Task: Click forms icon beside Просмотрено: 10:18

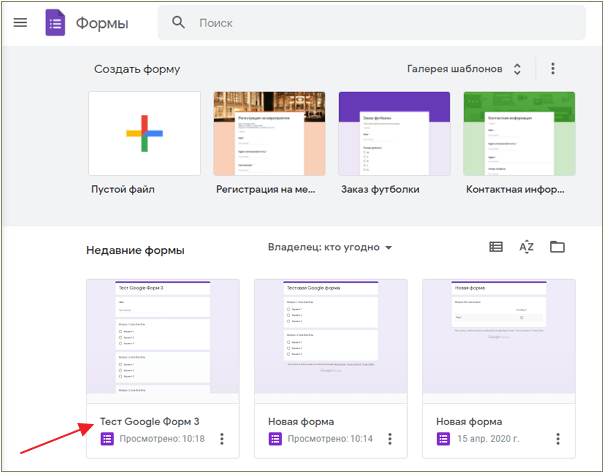Action: [107, 439]
